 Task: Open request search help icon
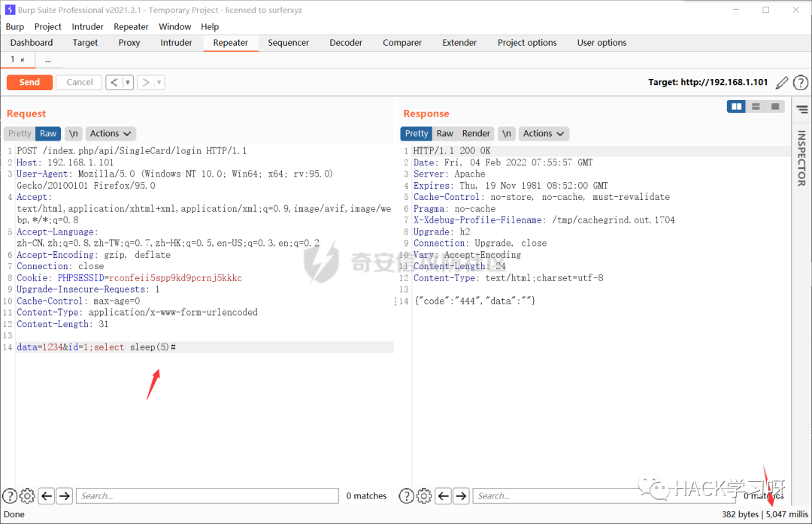click(x=10, y=496)
